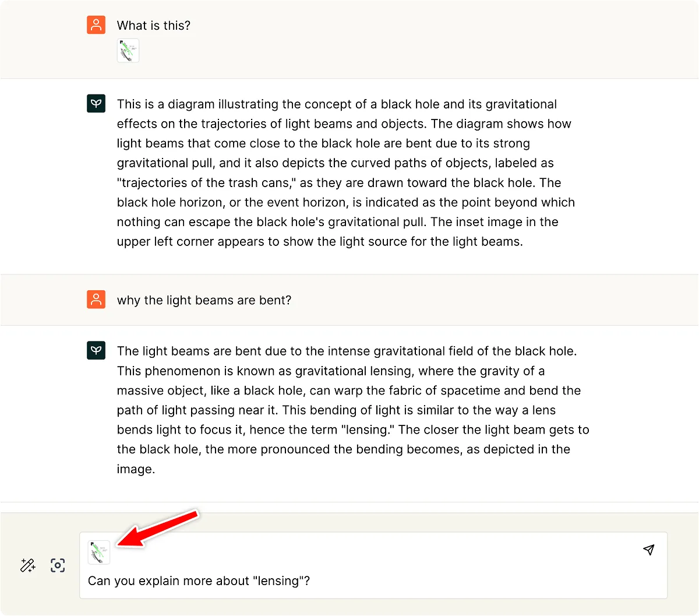Open image thumbnail under "What is this?"
The image size is (699, 616).
coord(128,51)
